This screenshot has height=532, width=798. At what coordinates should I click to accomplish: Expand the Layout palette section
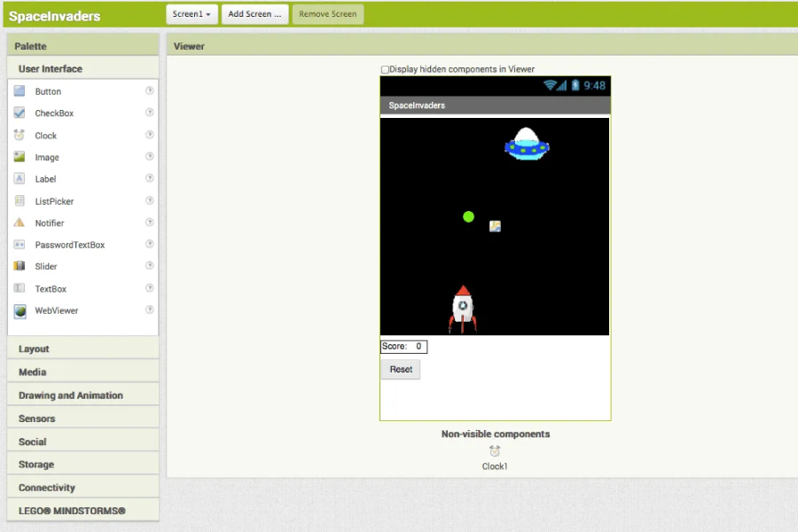pyautogui.click(x=83, y=348)
